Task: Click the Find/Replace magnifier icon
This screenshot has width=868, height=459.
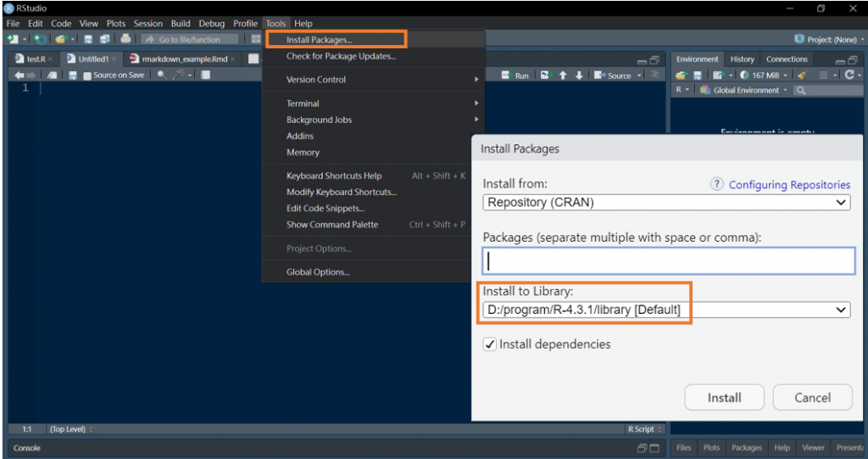Action: [x=162, y=75]
